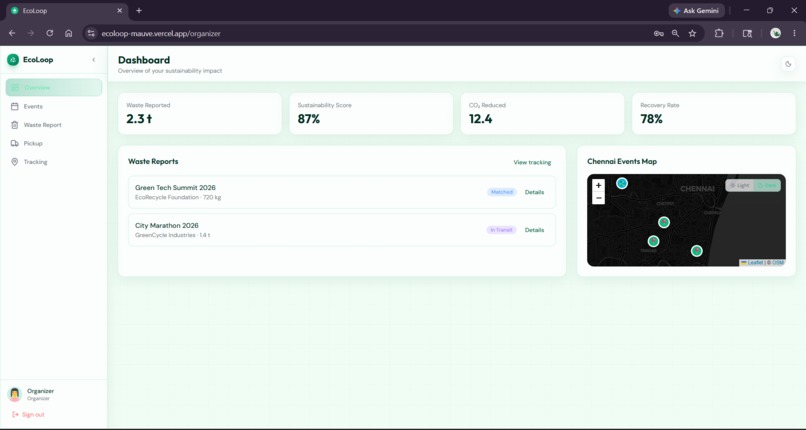Viewport: 806px width, 430px height.
Task: Open the Chrome profile avatar
Action: point(776,33)
